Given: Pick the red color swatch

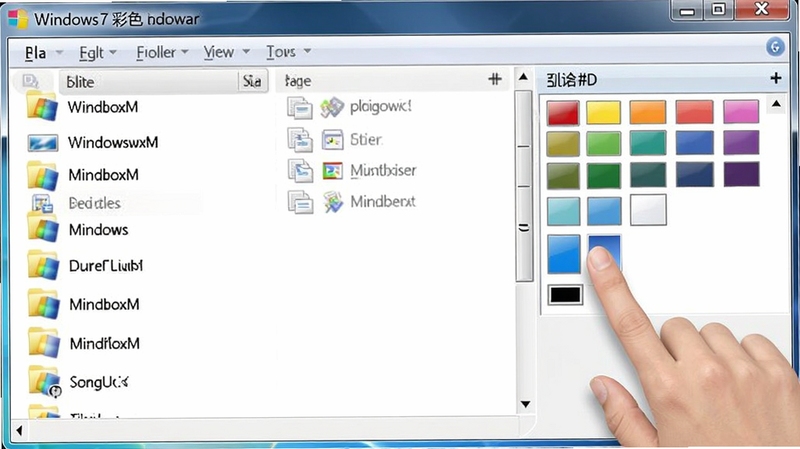Looking at the screenshot, I should (563, 113).
